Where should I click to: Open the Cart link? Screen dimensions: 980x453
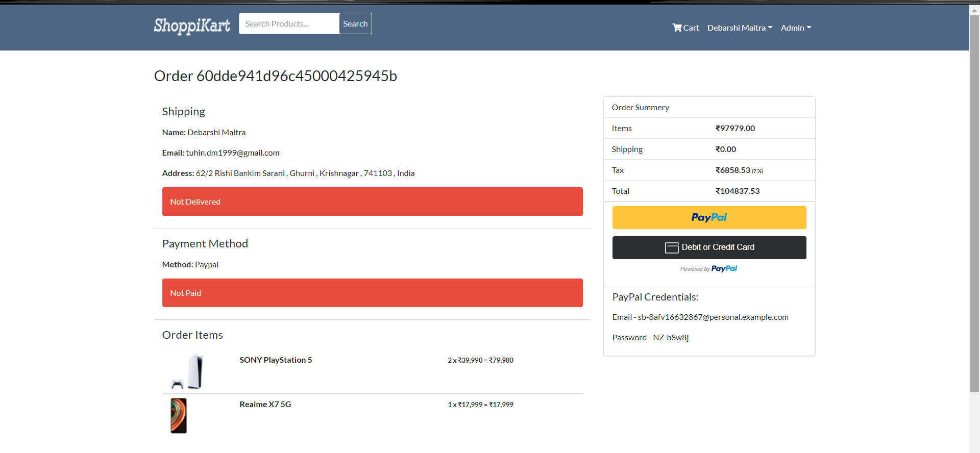coord(685,28)
